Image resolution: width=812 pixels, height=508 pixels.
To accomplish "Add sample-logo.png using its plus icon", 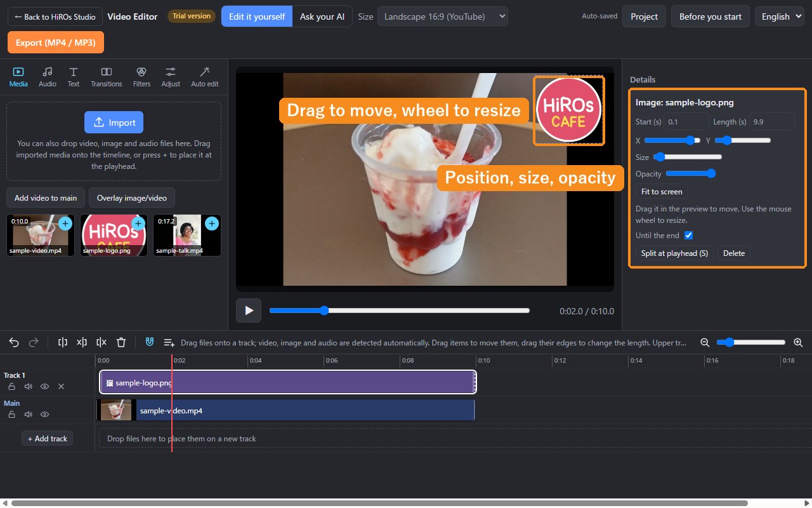I will (x=138, y=224).
